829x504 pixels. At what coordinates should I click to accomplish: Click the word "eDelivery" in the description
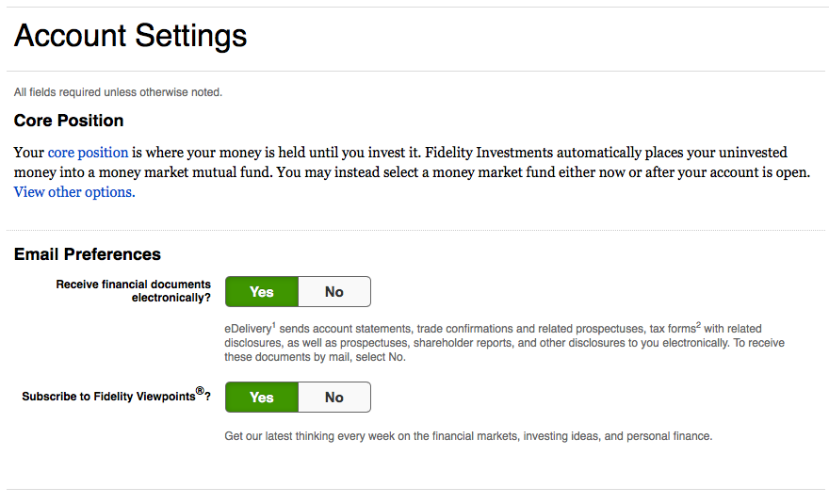point(248,329)
